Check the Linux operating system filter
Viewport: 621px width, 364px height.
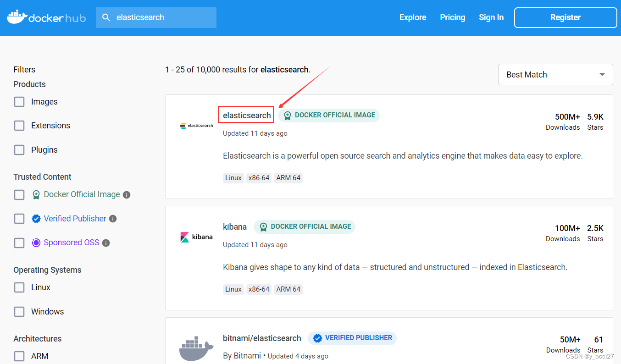tap(19, 287)
